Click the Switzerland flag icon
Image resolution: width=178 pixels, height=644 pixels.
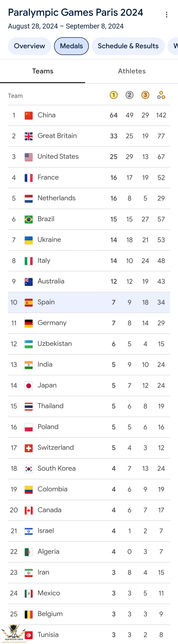[29, 448]
